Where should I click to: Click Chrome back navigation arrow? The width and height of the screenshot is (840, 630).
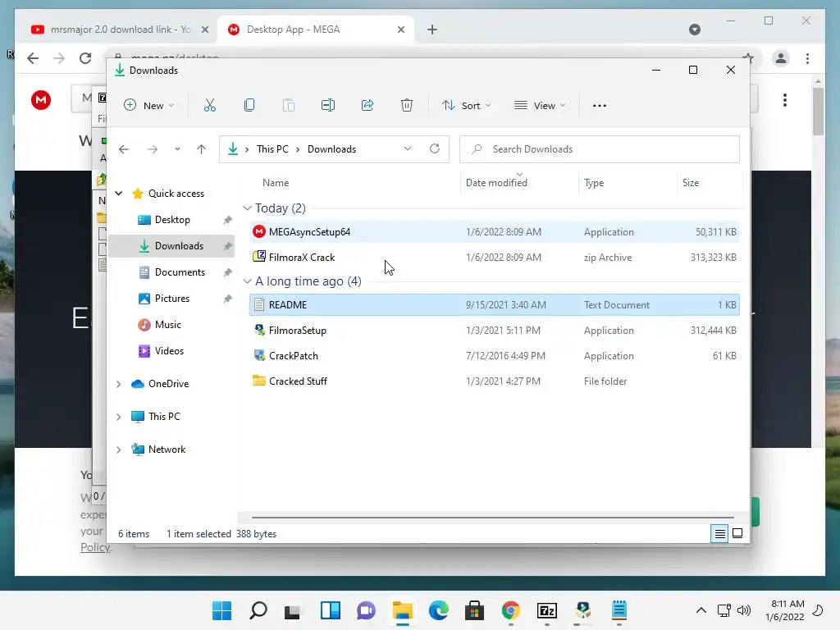point(33,58)
